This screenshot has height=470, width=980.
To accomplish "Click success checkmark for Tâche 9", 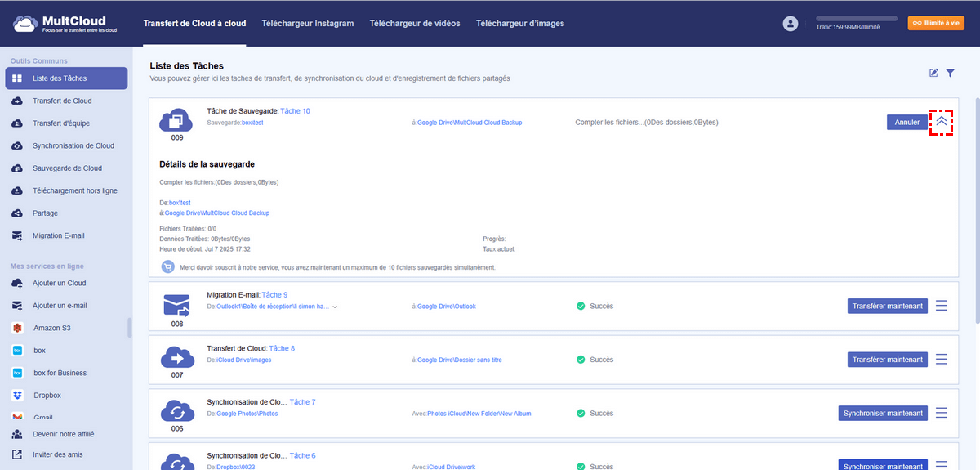I will click(x=581, y=307).
